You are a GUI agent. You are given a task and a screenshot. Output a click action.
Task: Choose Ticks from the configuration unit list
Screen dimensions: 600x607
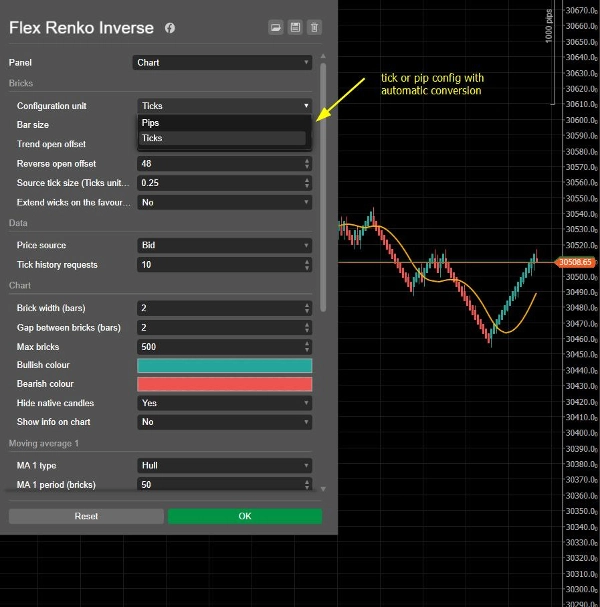(x=222, y=138)
